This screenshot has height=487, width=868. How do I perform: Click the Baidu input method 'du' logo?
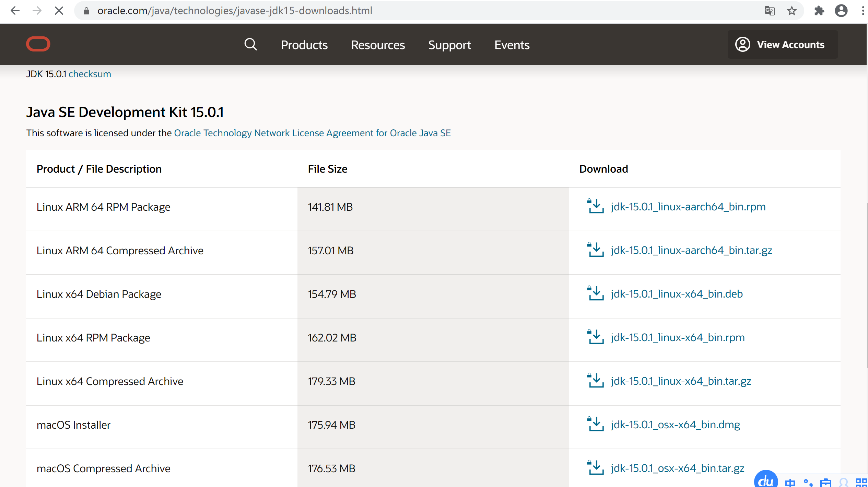pos(766,480)
